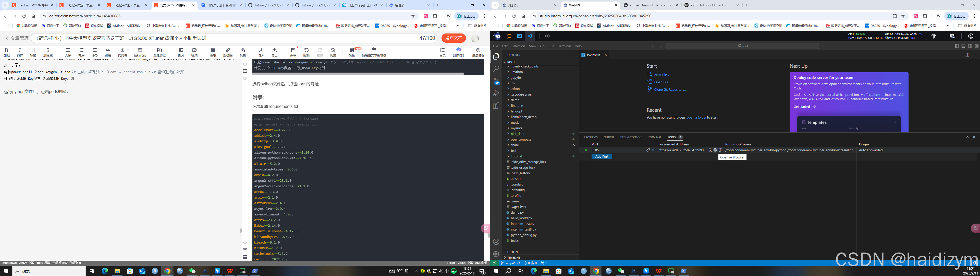This screenshot has height=276, width=980.
Task: Insert an image with the 图片 icon
Action: pos(181,52)
